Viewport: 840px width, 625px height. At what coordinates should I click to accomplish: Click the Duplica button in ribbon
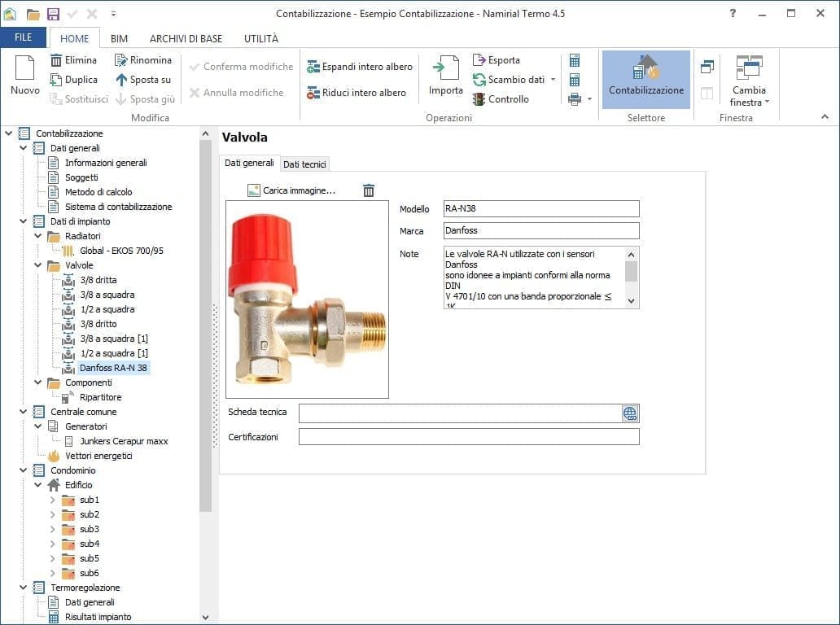(x=73, y=80)
